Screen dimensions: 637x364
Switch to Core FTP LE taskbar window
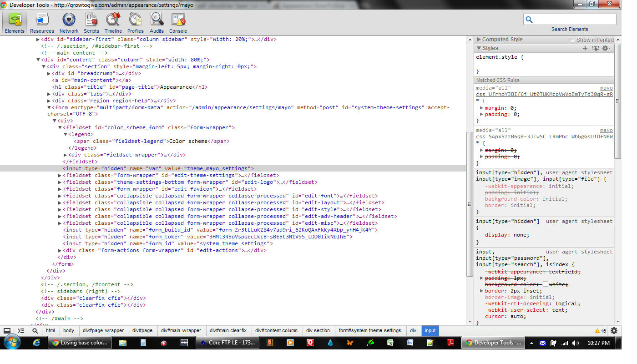[228, 343]
